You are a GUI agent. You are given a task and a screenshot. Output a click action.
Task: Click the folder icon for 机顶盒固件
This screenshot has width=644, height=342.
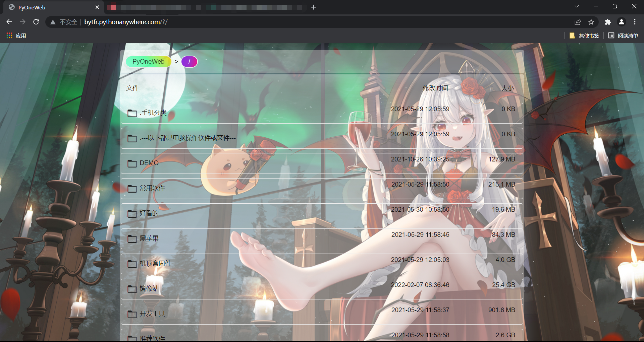(132, 264)
